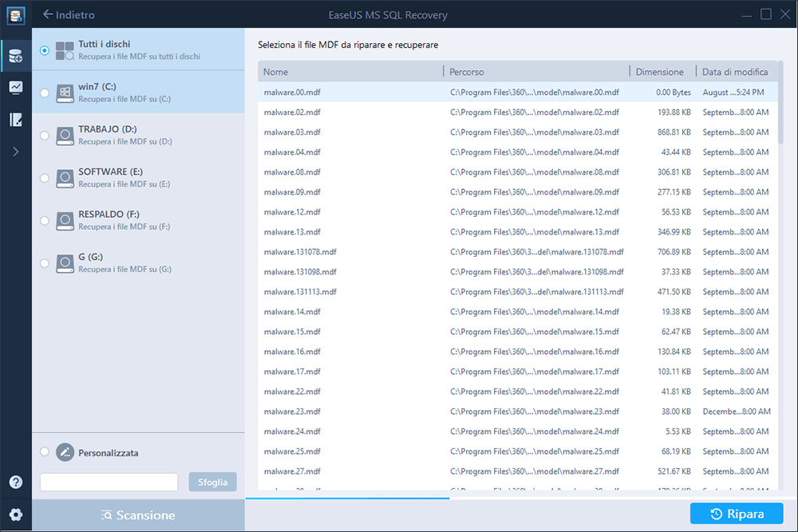Screen dimensions: 798x532
Task: Select the TRABAJO (D:) radio button
Action: [x=45, y=136]
